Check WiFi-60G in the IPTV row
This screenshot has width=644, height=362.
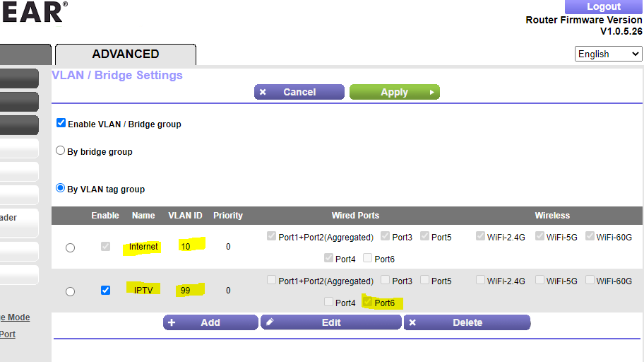pyautogui.click(x=590, y=280)
